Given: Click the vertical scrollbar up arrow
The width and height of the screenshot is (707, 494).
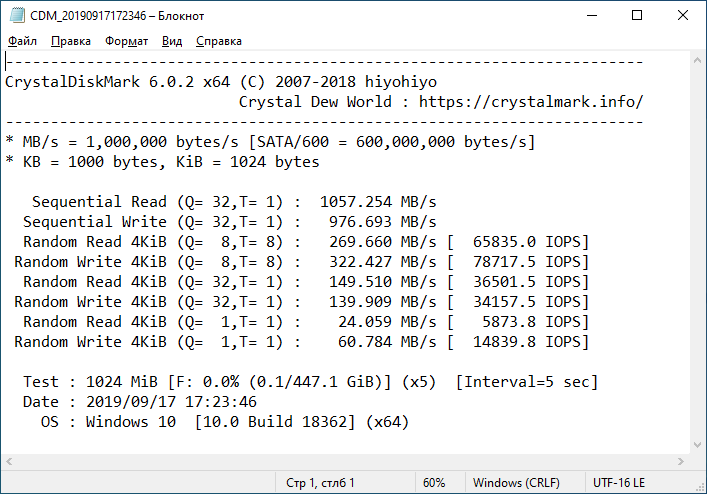Looking at the screenshot, I should tap(697, 60).
